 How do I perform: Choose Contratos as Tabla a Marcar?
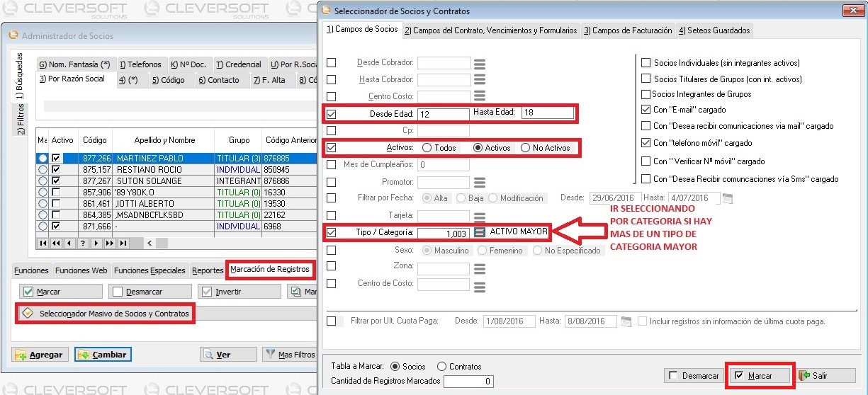442,367
